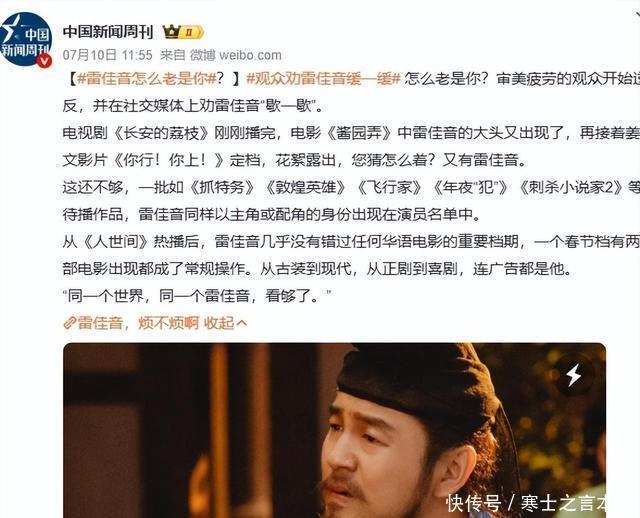Image resolution: width=640 pixels, height=518 pixels.
Task: Click the post timestamp 07月10日 11:55
Action: click(107, 55)
